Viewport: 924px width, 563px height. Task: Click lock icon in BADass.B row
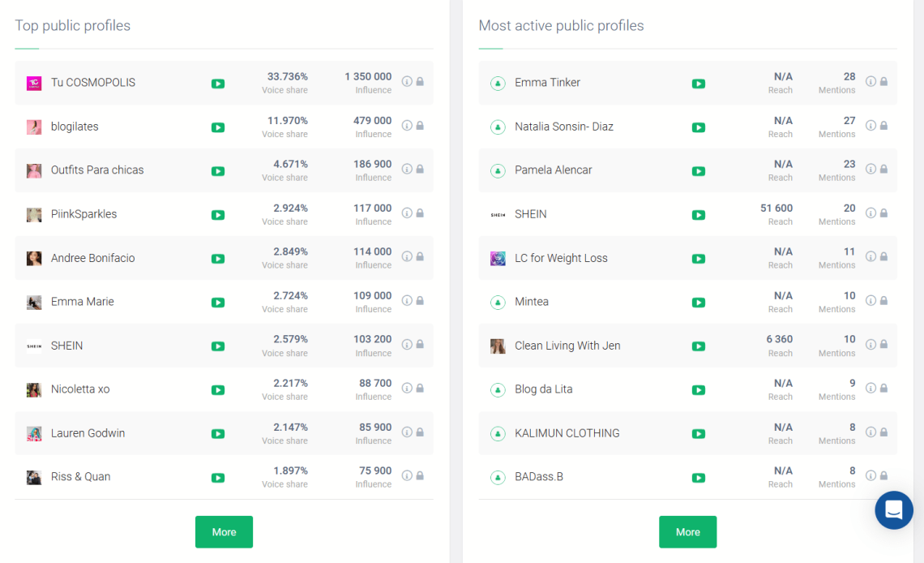[x=883, y=475]
